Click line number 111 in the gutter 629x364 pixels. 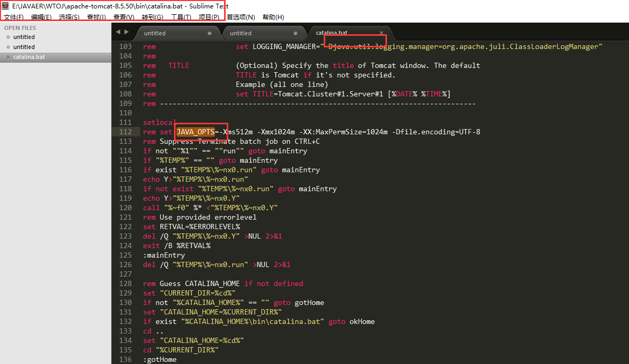coord(125,122)
